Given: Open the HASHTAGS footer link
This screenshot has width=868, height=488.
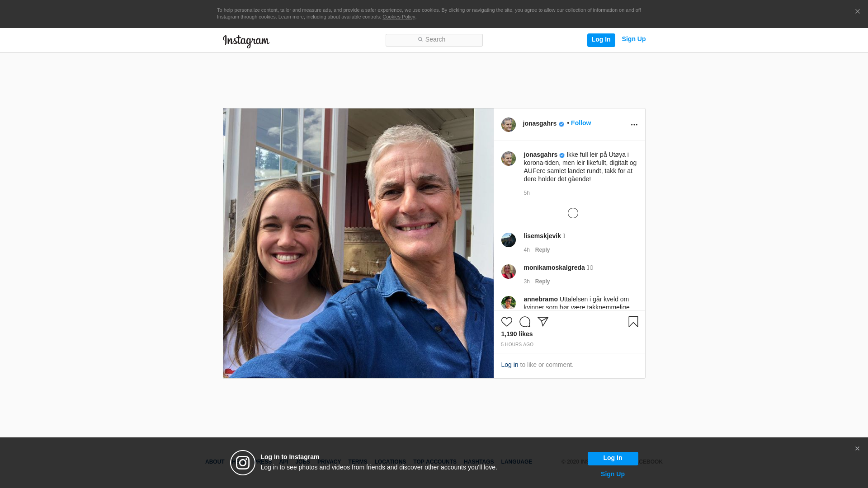Looking at the screenshot, I should pos(478,462).
